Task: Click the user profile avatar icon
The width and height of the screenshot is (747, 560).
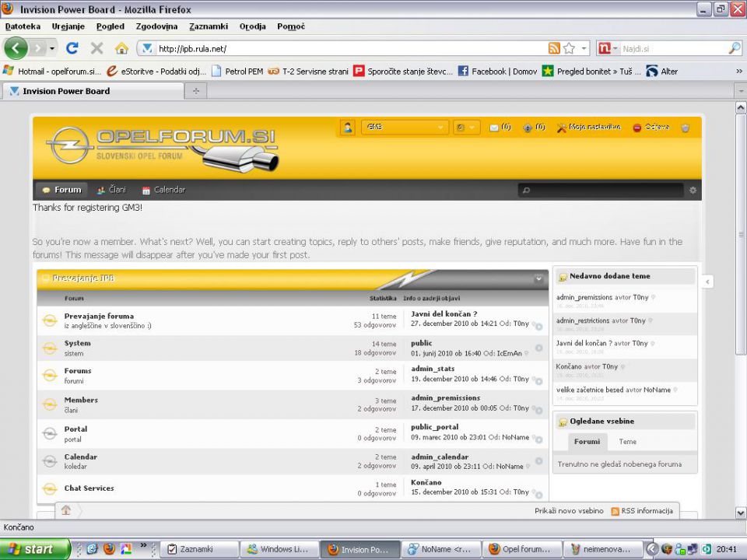Action: pyautogui.click(x=348, y=128)
